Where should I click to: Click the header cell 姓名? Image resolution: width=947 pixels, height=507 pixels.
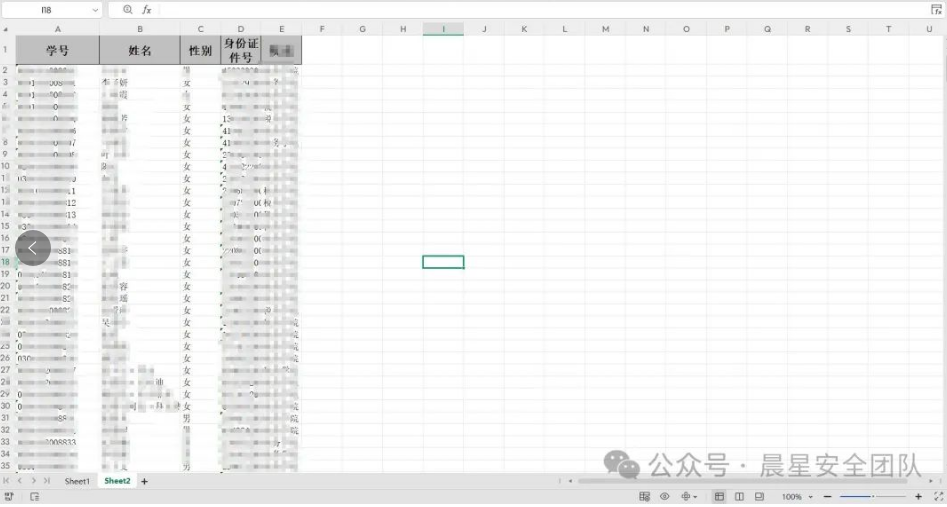(140, 50)
